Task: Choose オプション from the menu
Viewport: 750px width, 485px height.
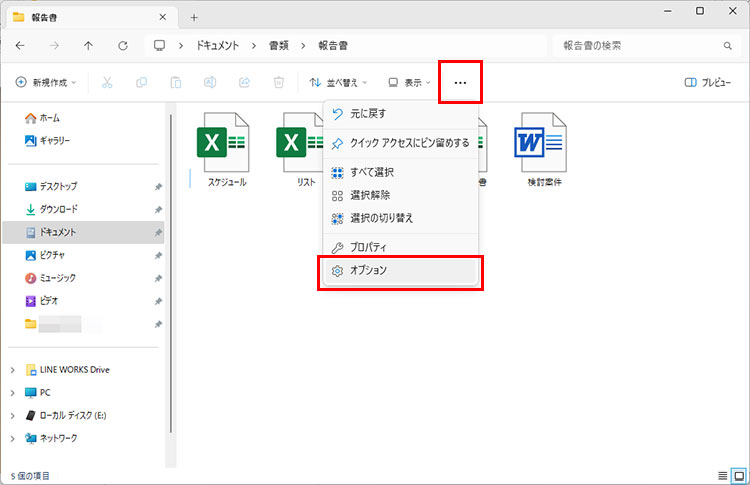Action: (401, 270)
